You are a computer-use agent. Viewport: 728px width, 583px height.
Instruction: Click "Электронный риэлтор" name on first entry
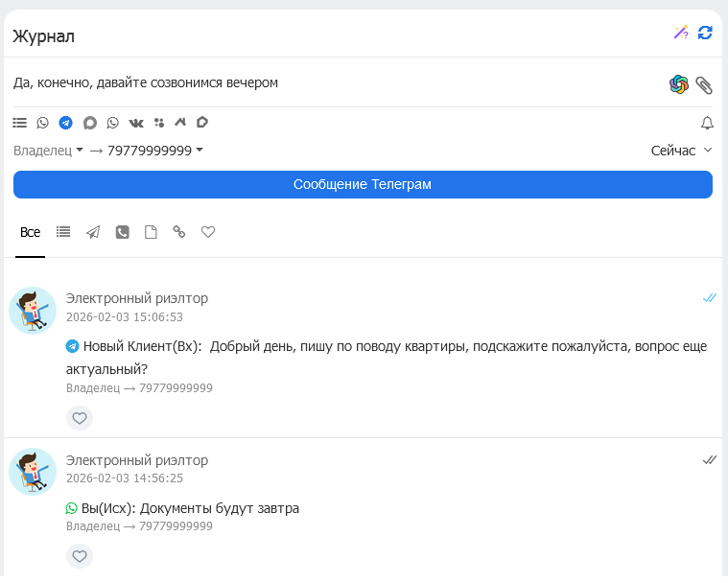coord(136,298)
